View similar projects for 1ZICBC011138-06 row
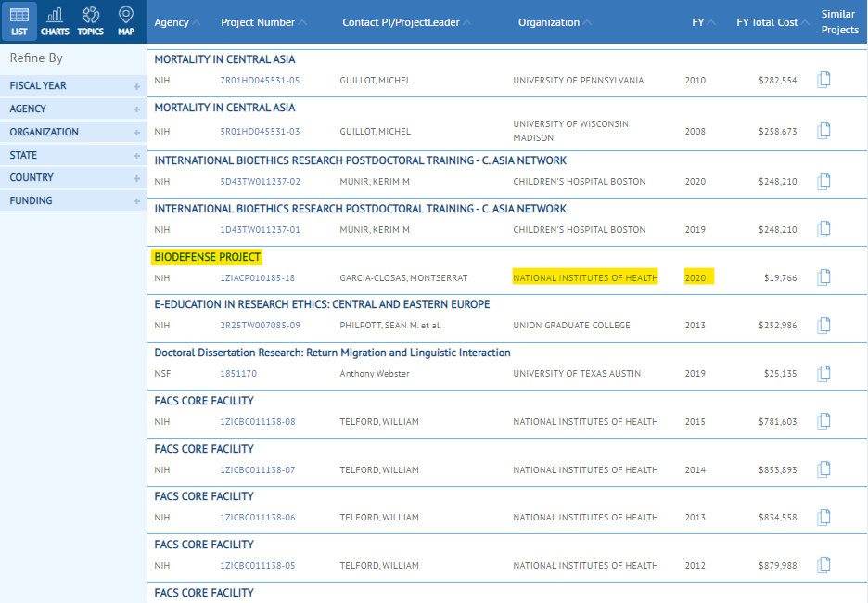 tap(823, 517)
